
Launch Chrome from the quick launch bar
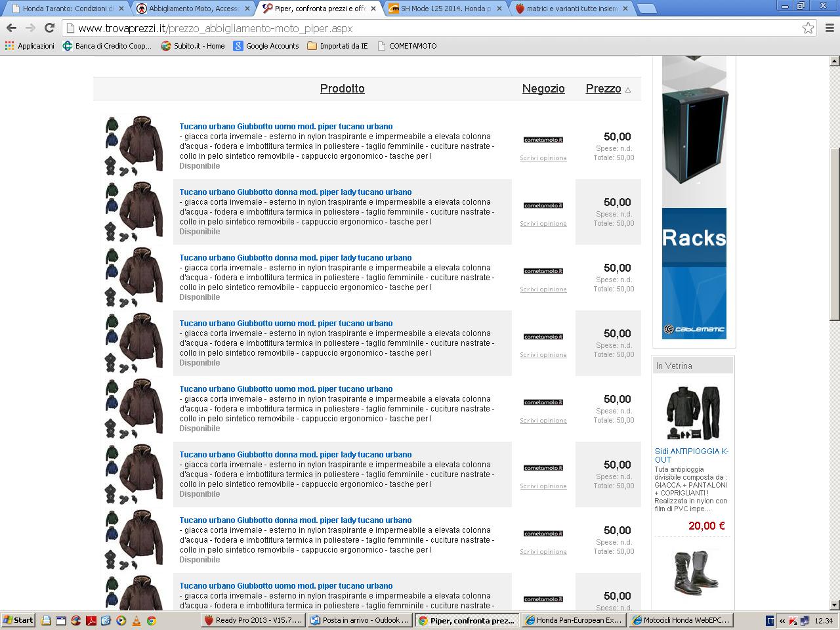151,620
